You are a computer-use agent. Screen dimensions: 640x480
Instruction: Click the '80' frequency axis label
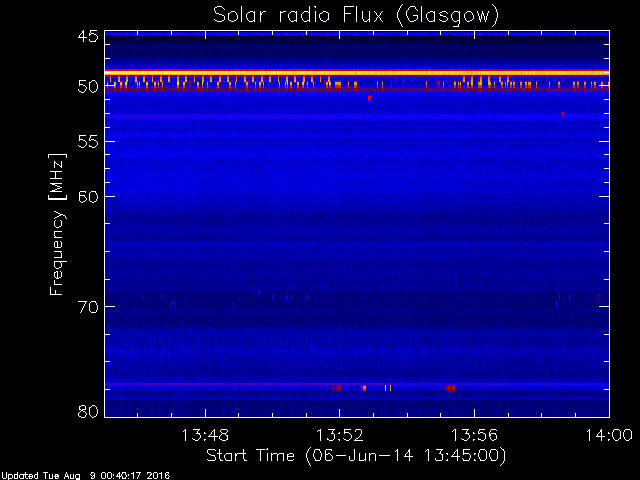88,411
